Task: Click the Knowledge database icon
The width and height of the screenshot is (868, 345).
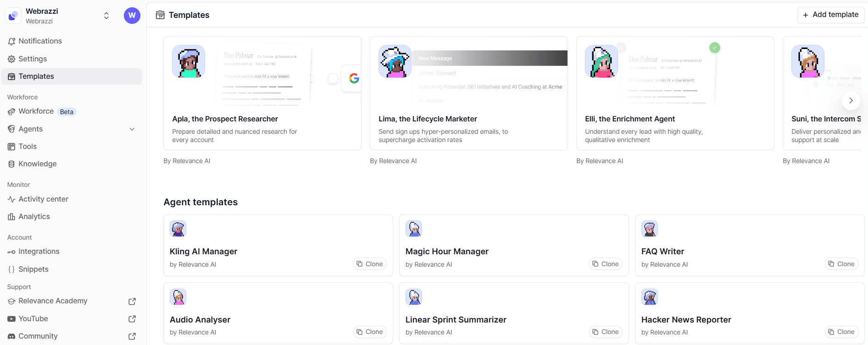Action: click(11, 164)
